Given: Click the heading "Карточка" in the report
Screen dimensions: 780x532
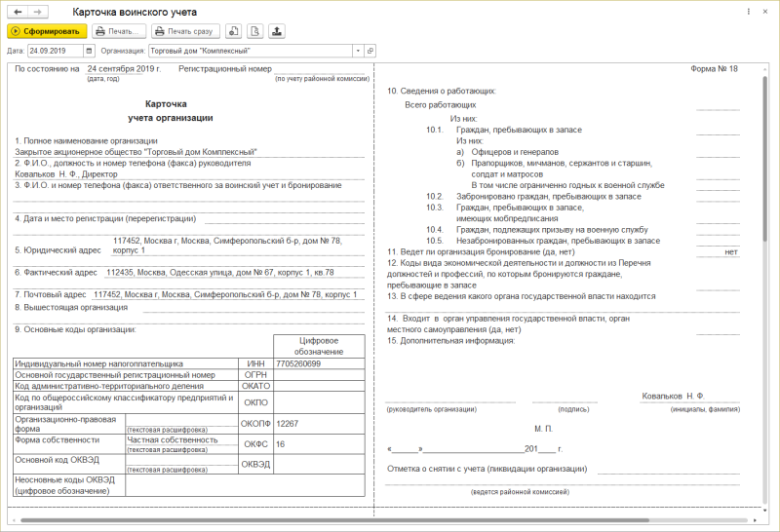Looking at the screenshot, I should coord(166,104).
